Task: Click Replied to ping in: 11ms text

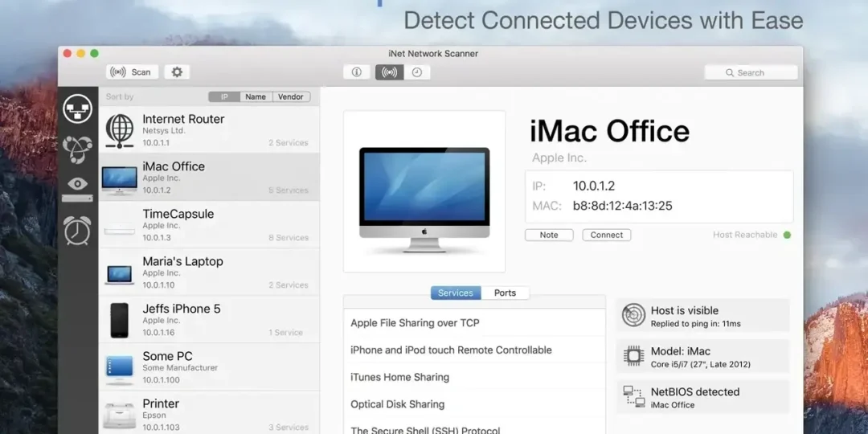Action: (695, 324)
